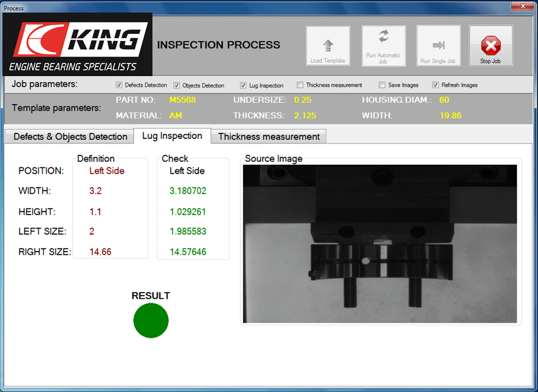538x392 pixels.
Task: Check the Save Images option
Action: click(382, 85)
